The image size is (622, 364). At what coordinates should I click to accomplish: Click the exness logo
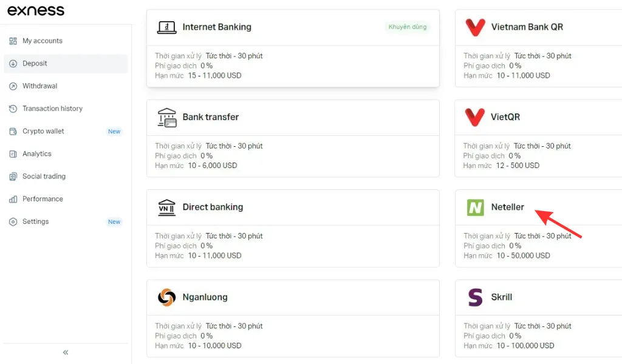pyautogui.click(x=36, y=10)
